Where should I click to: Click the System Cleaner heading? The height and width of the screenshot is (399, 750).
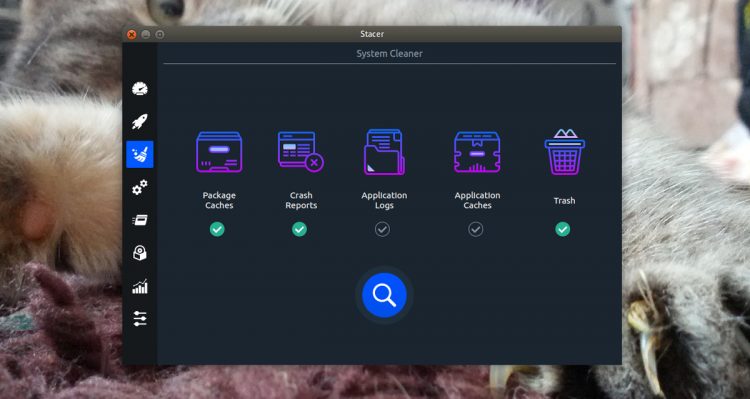pyautogui.click(x=389, y=54)
